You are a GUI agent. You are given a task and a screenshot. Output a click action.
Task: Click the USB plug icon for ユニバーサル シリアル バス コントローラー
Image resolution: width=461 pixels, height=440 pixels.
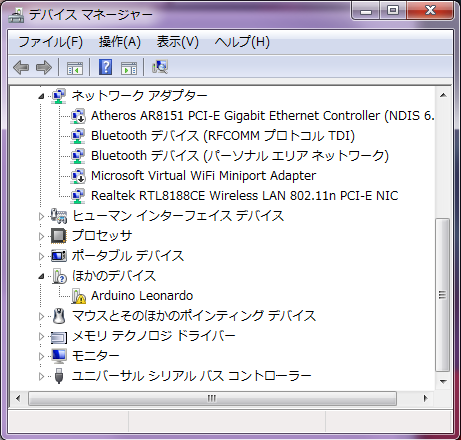coord(59,376)
